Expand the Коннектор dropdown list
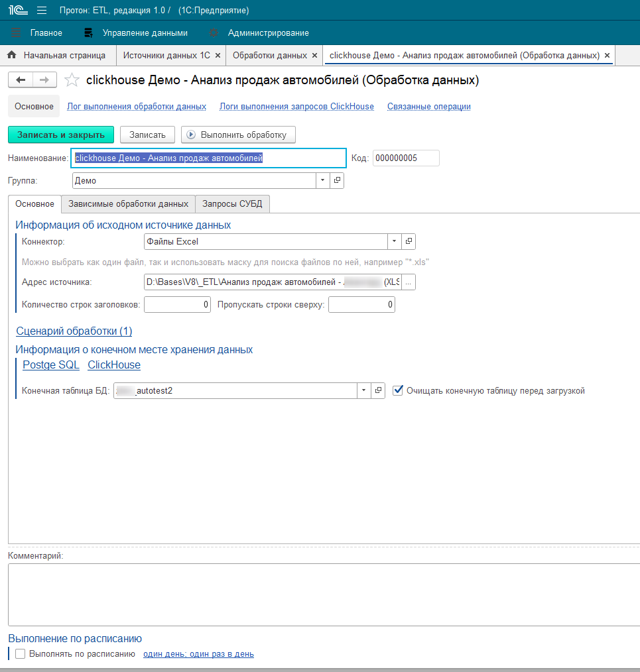Image resolution: width=640 pixels, height=672 pixels. [x=394, y=241]
